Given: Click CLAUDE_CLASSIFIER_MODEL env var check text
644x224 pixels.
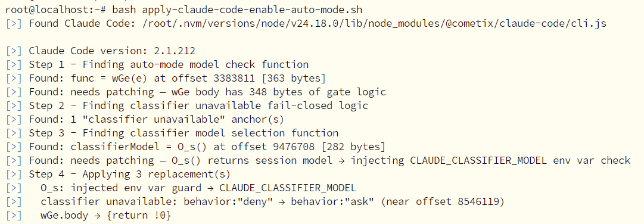Looking at the screenshot, I should click(x=520, y=160).
